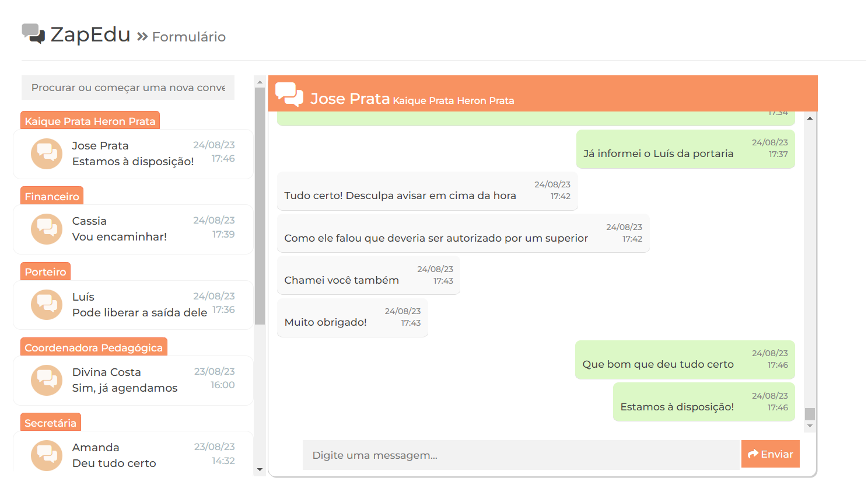Click the chat messages scrollbar thumb
This screenshot has width=868, height=488.
click(810, 414)
